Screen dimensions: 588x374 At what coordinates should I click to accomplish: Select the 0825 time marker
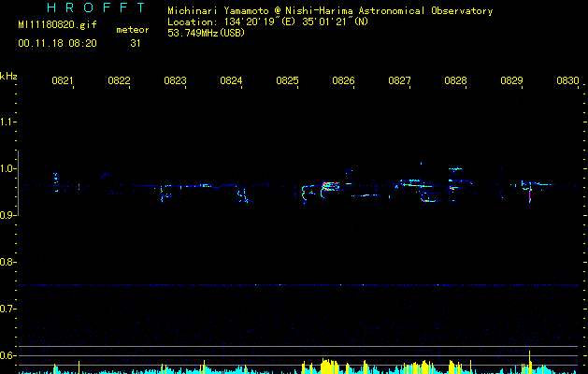click(x=287, y=81)
